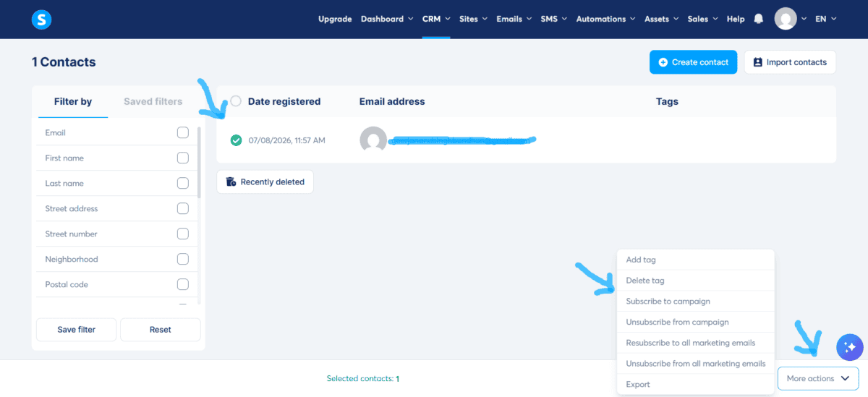Check the Neighborhood filter checkbox
The image size is (868, 397).
pyautogui.click(x=183, y=259)
